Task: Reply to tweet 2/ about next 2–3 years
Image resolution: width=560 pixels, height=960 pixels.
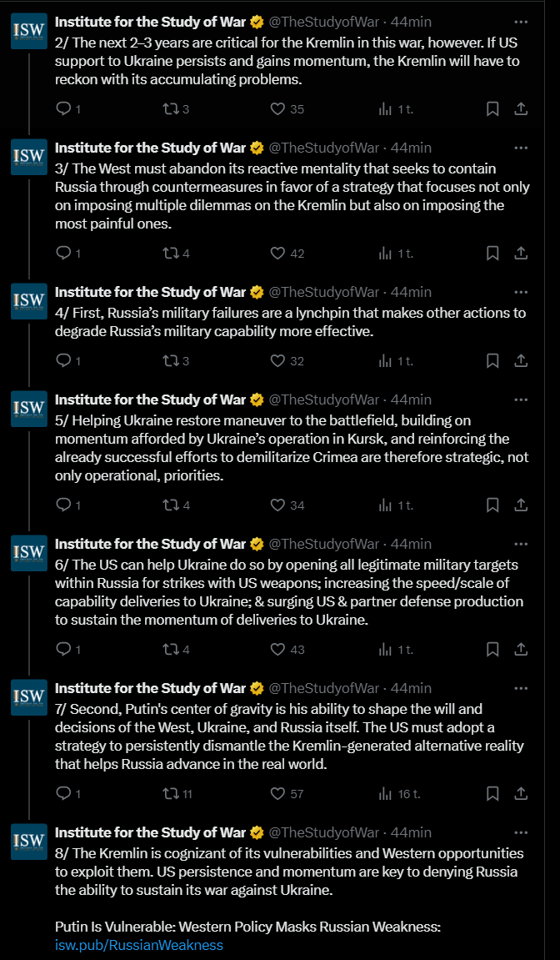Action: coord(63,109)
